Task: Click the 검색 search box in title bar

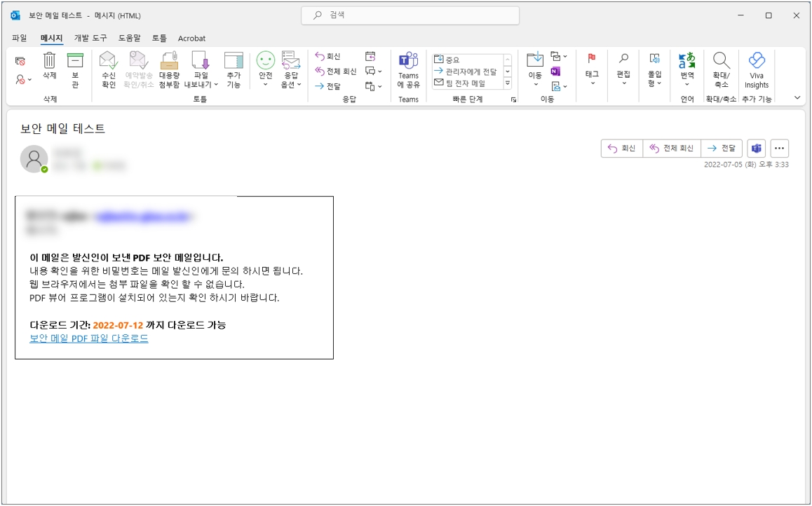Action: point(410,15)
